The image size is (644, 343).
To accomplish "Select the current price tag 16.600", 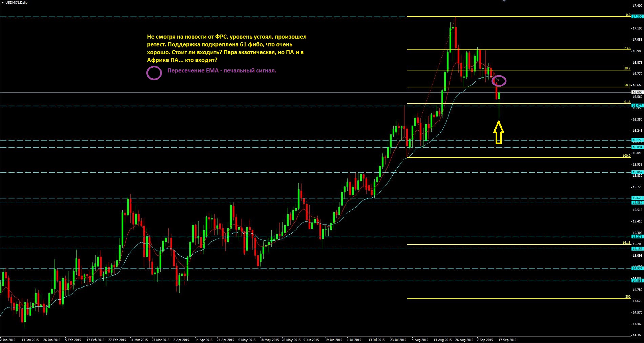I will tap(637, 92).
